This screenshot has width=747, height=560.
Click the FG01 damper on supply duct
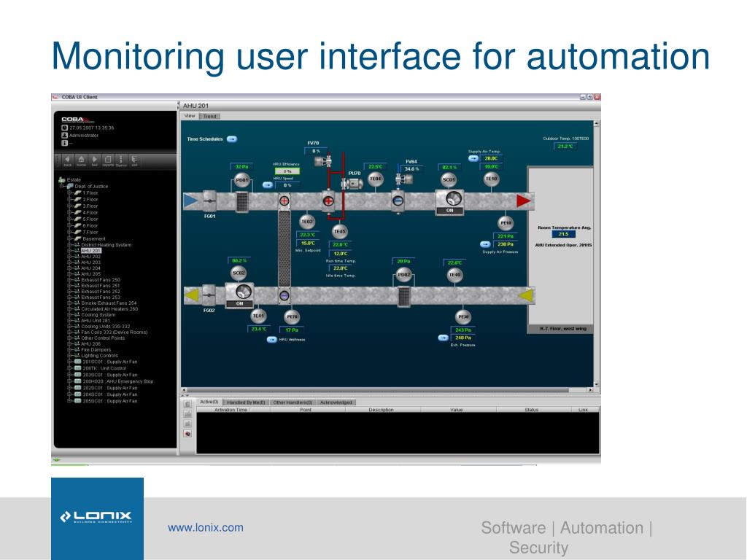209,201
